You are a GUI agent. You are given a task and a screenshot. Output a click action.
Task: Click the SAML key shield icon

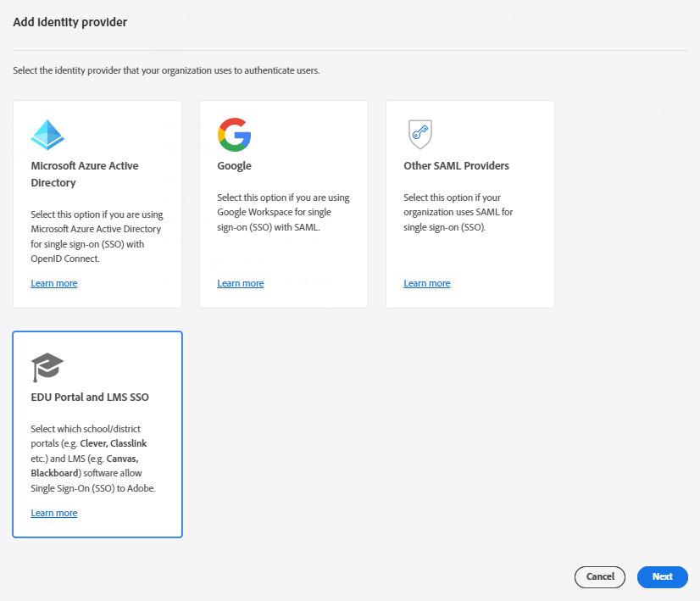(419, 135)
